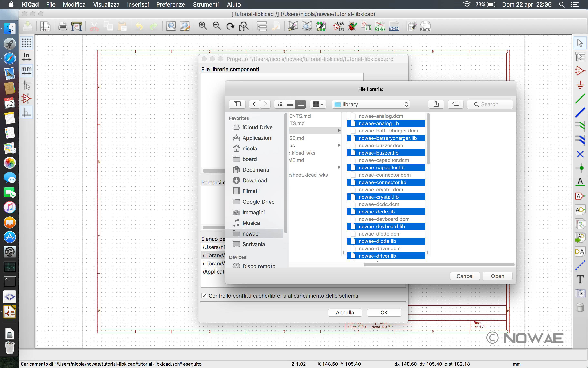
Task: Click the zoom in magnifier icon
Action: point(203,26)
